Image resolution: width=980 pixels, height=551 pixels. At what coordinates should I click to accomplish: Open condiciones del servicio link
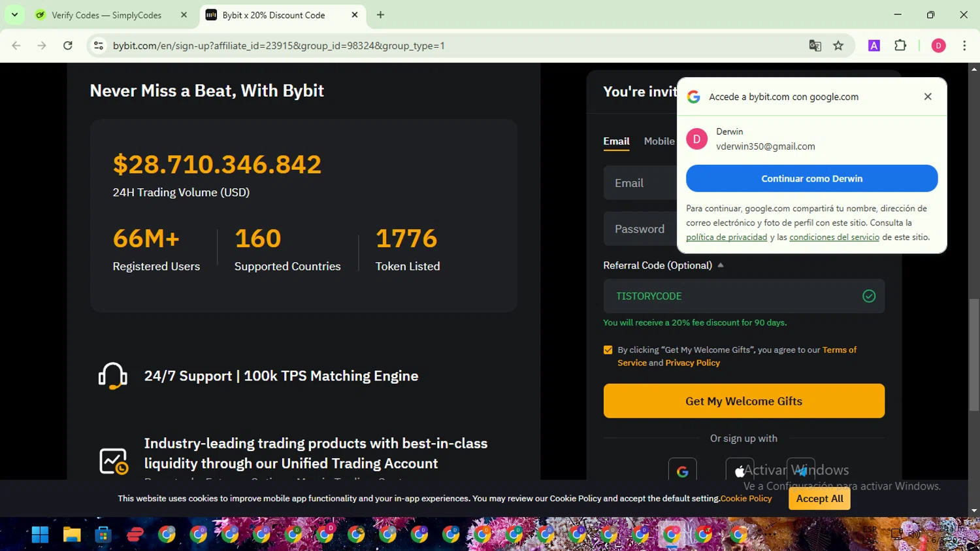pos(834,237)
